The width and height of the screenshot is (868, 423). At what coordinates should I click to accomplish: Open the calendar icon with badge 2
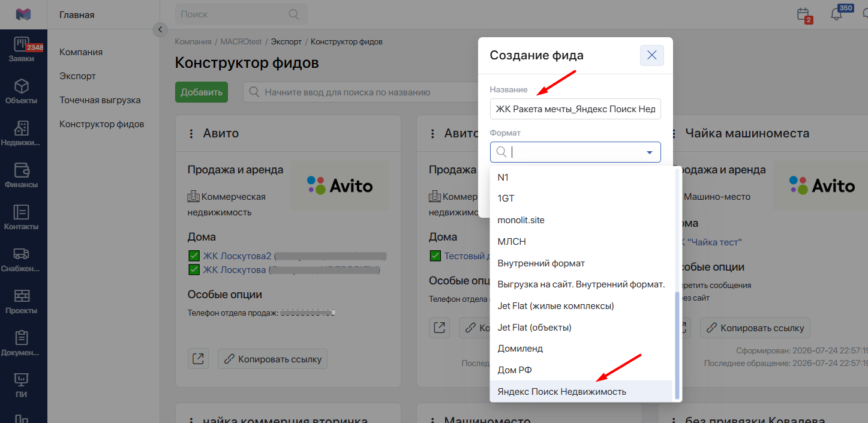pyautogui.click(x=803, y=14)
